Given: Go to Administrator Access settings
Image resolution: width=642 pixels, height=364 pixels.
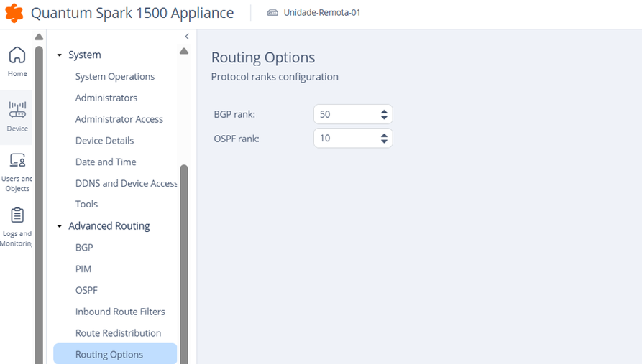Looking at the screenshot, I should click(x=119, y=119).
